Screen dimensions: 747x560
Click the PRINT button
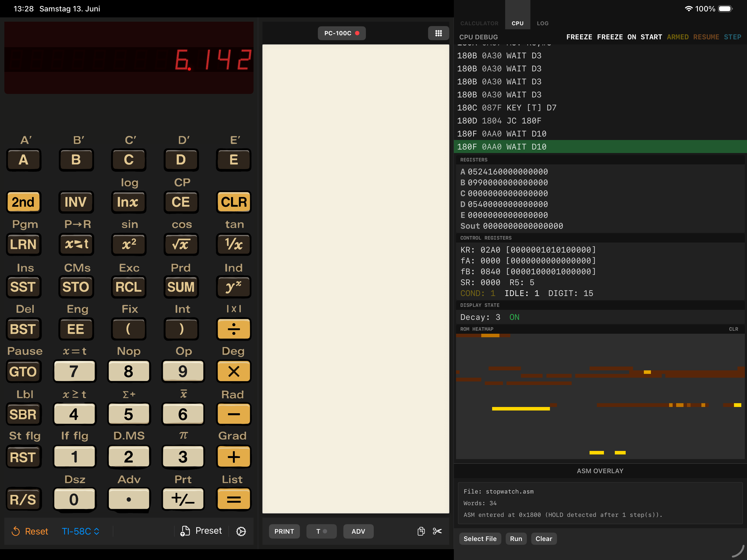tap(284, 531)
